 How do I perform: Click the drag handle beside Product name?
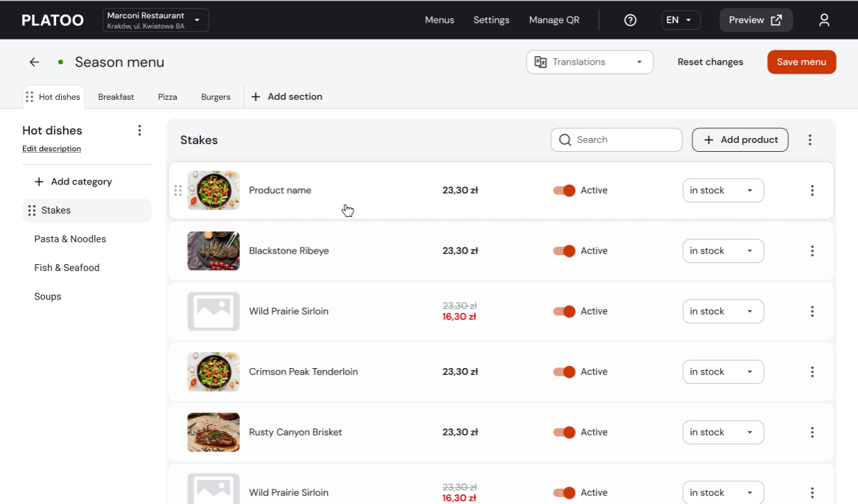[x=178, y=190]
